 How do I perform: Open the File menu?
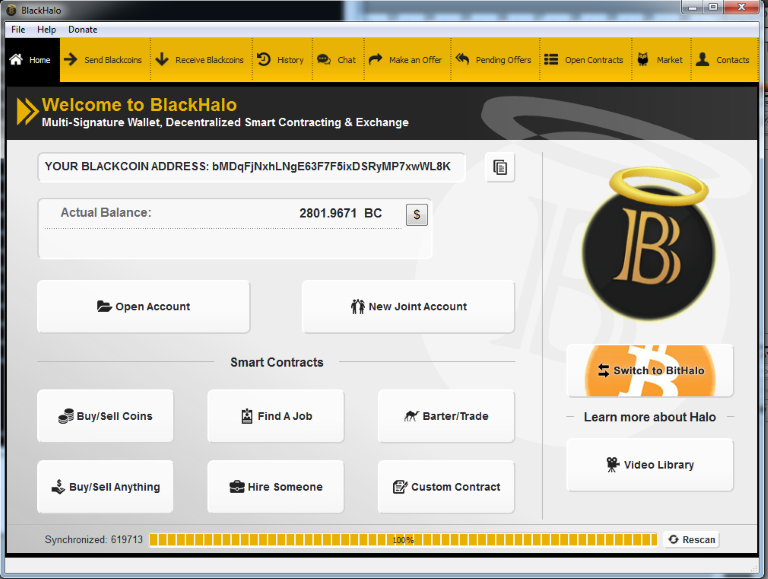tap(18, 29)
